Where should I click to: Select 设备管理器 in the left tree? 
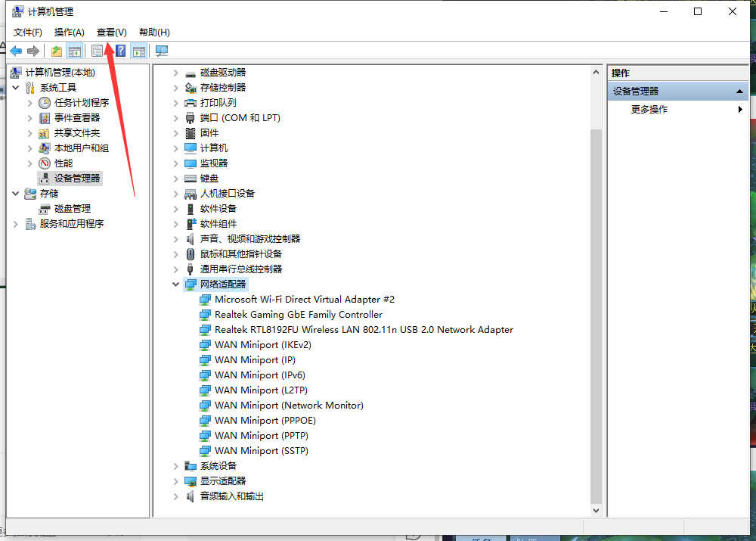[x=77, y=178]
